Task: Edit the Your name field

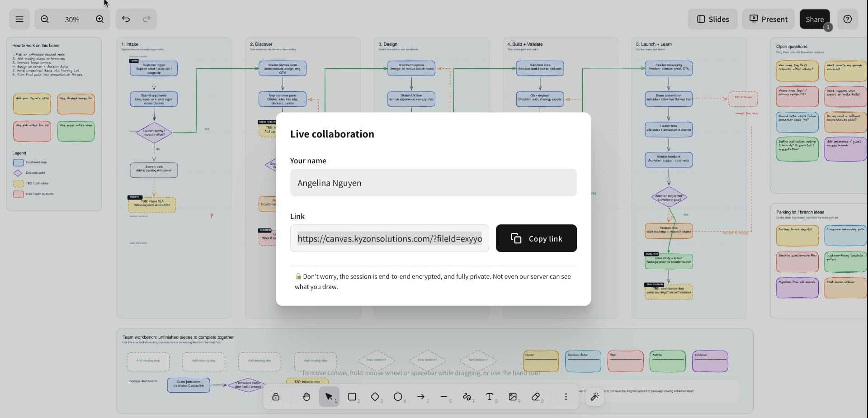Action: (434, 183)
